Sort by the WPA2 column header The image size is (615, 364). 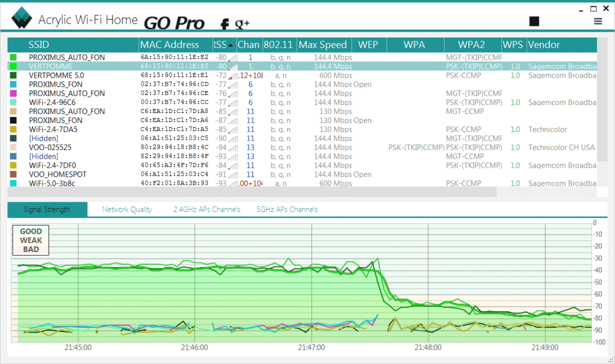pos(472,45)
